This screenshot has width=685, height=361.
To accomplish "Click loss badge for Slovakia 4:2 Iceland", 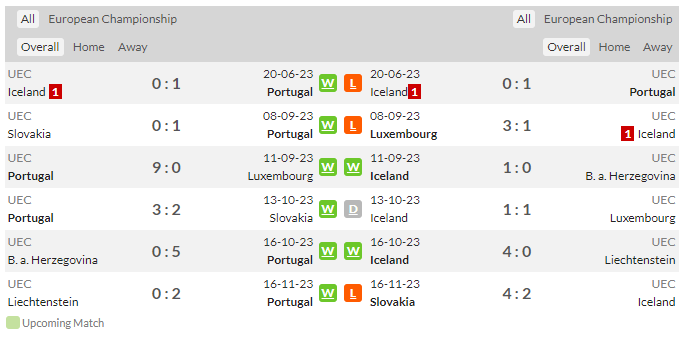I will [353, 293].
